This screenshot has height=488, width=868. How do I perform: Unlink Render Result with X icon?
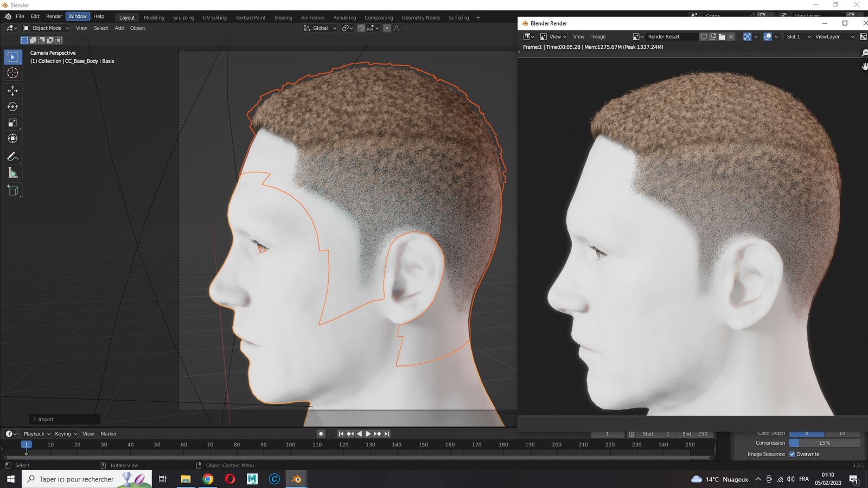(731, 37)
